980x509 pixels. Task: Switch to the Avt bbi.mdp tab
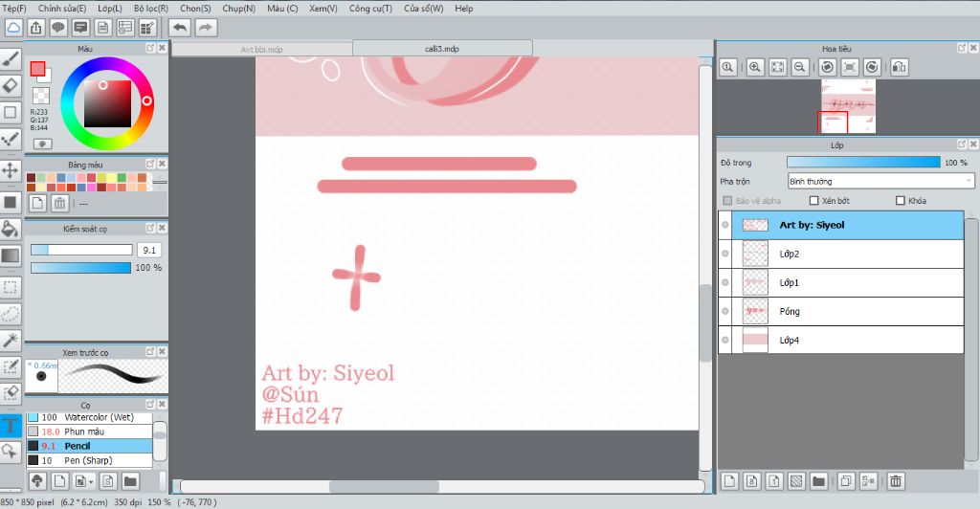[262, 50]
